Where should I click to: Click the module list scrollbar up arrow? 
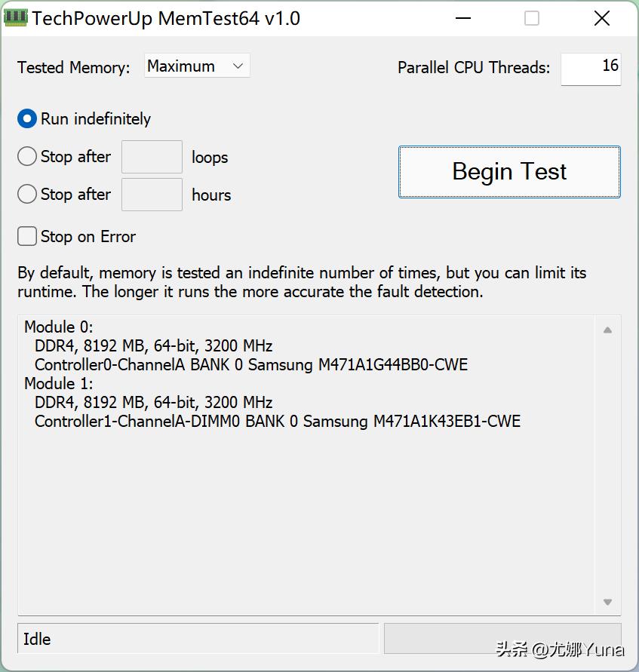[608, 330]
